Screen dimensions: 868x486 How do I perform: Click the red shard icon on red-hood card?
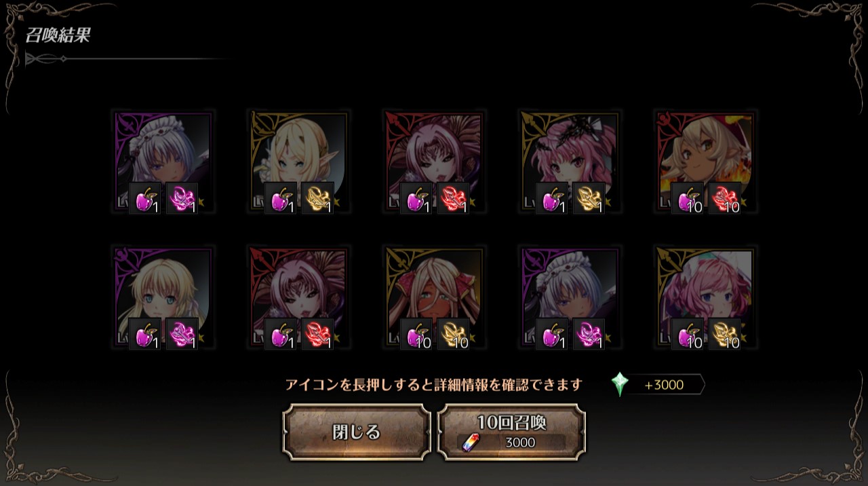724,199
